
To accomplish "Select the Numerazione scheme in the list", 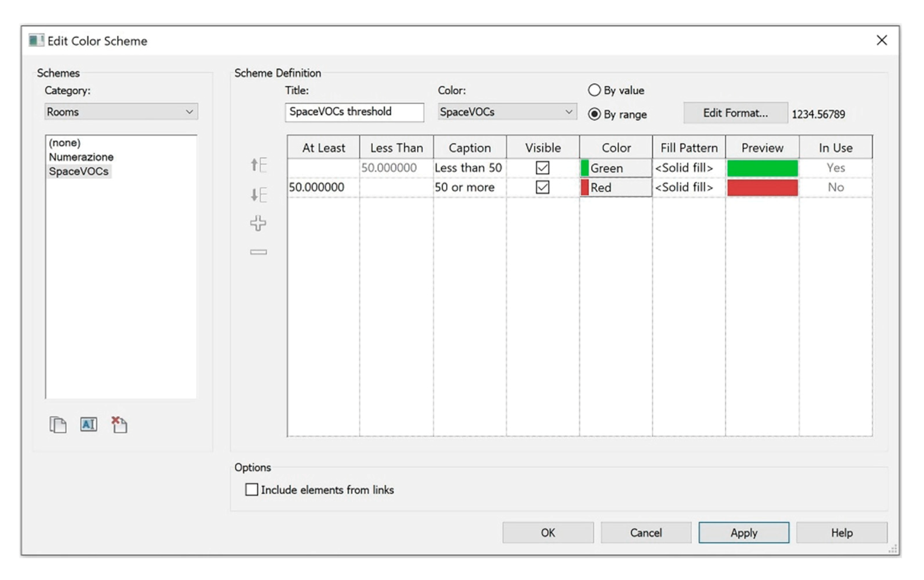I will (81, 157).
